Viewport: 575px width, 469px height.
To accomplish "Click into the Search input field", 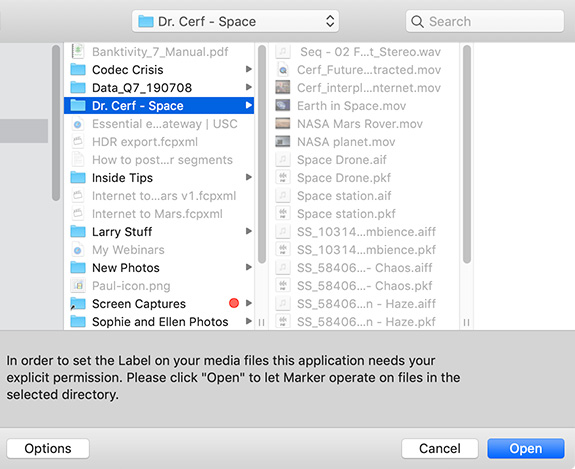I will pos(485,21).
